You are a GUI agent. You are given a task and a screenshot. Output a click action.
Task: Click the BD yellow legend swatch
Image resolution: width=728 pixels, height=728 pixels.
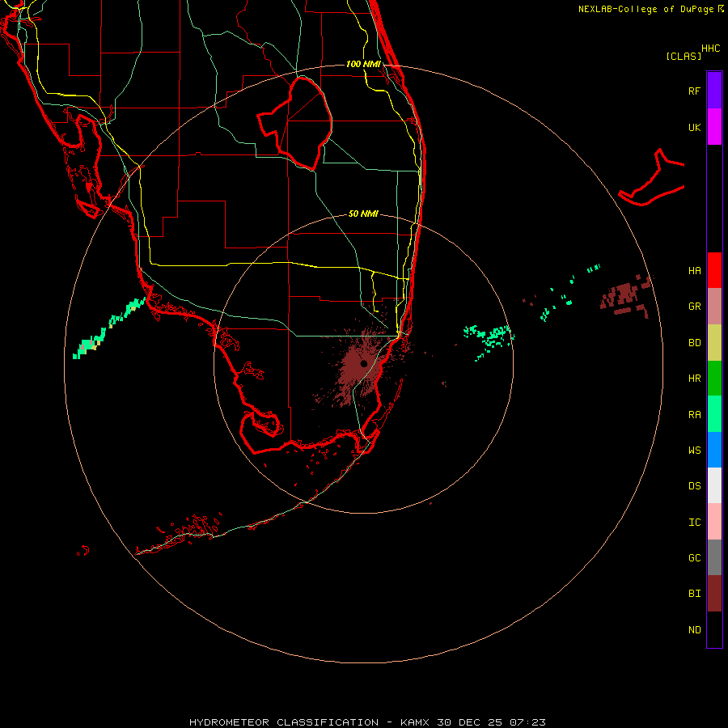[x=714, y=343]
